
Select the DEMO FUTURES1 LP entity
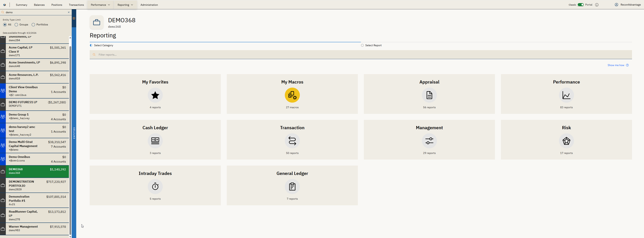coord(35,104)
